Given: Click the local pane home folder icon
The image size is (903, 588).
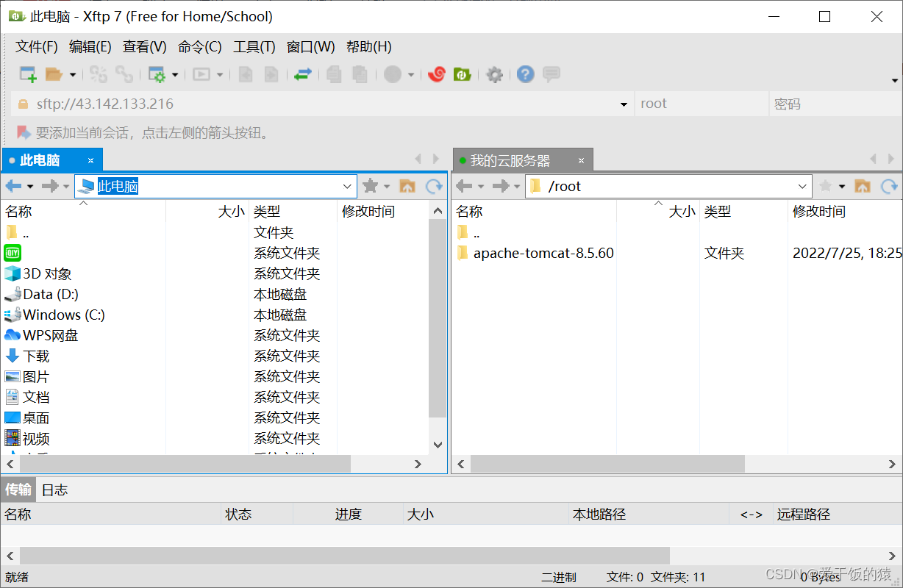Looking at the screenshot, I should click(407, 186).
